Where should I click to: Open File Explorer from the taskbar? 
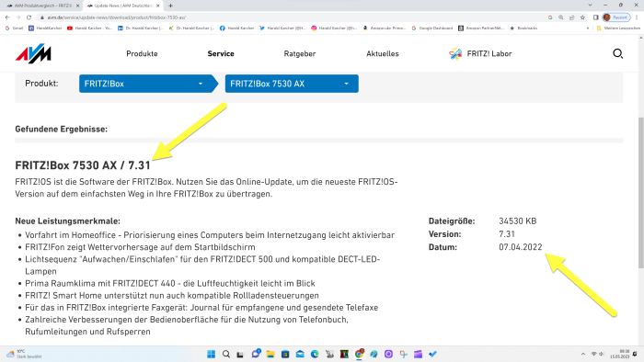270,355
